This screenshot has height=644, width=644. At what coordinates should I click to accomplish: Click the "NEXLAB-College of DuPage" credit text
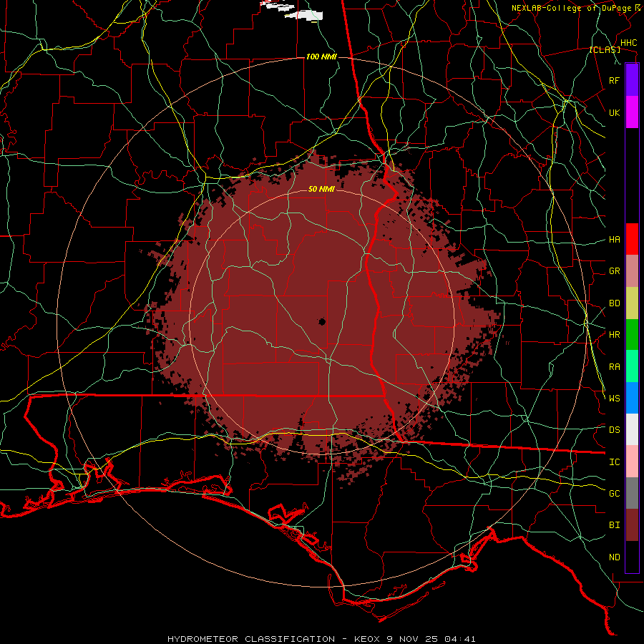[x=572, y=8]
